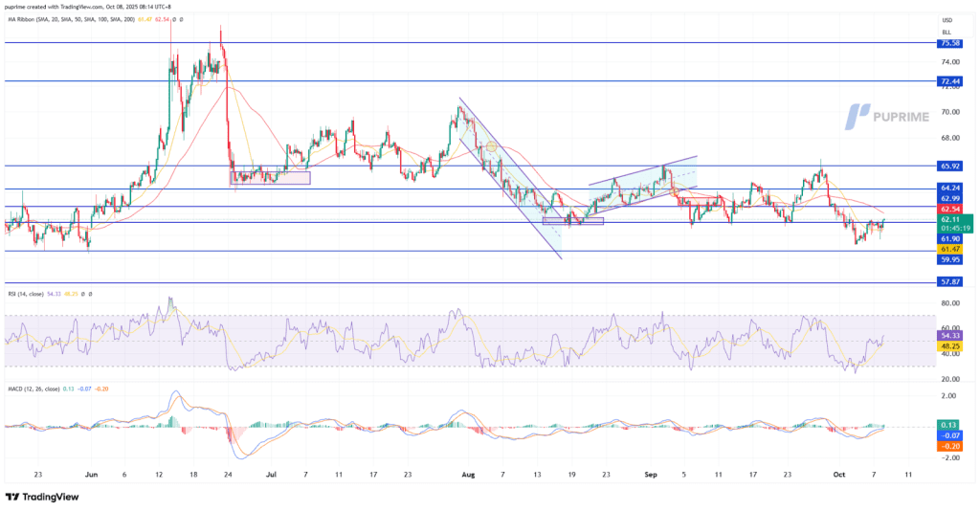Click the yellow 61.47 moving average price tag
Viewport: 980px width, 511px height.
coord(951,249)
